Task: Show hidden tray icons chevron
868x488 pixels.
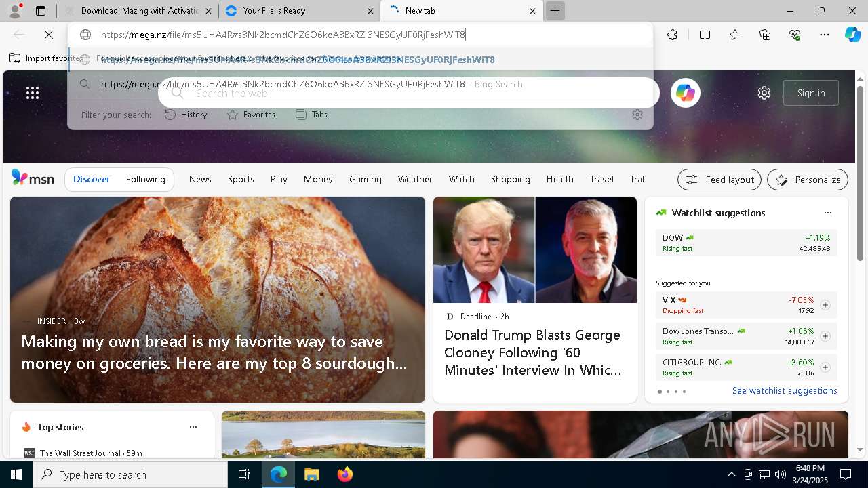Action: tap(731, 474)
